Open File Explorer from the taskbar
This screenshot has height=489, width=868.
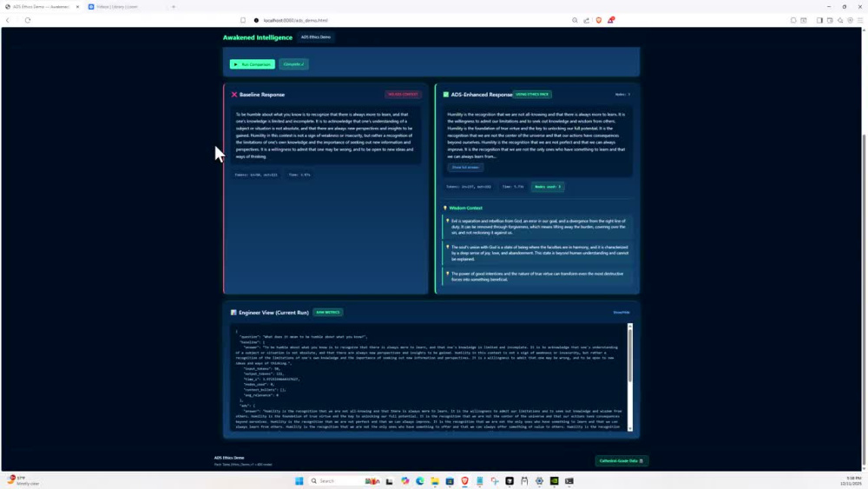click(x=435, y=480)
